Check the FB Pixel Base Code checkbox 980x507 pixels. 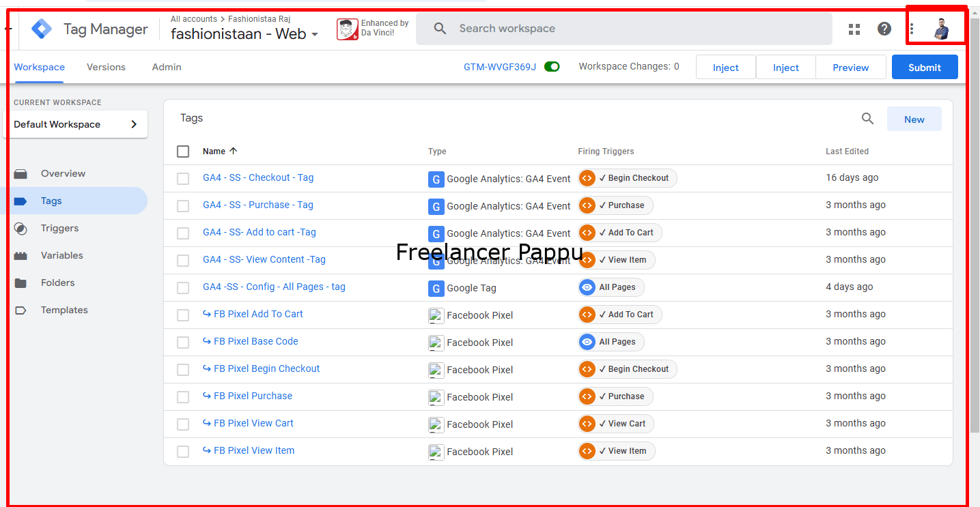point(183,343)
